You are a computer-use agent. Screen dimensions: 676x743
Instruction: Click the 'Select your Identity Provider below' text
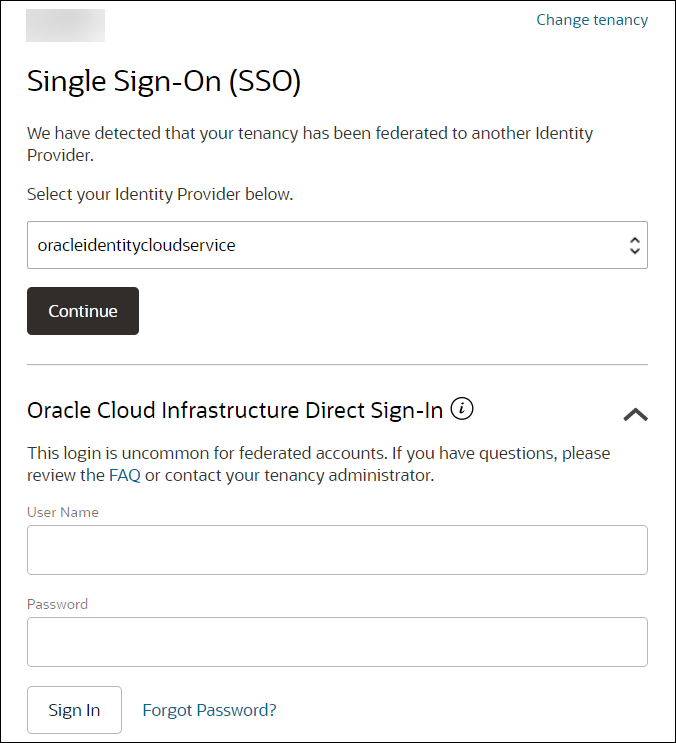pyautogui.click(x=160, y=194)
